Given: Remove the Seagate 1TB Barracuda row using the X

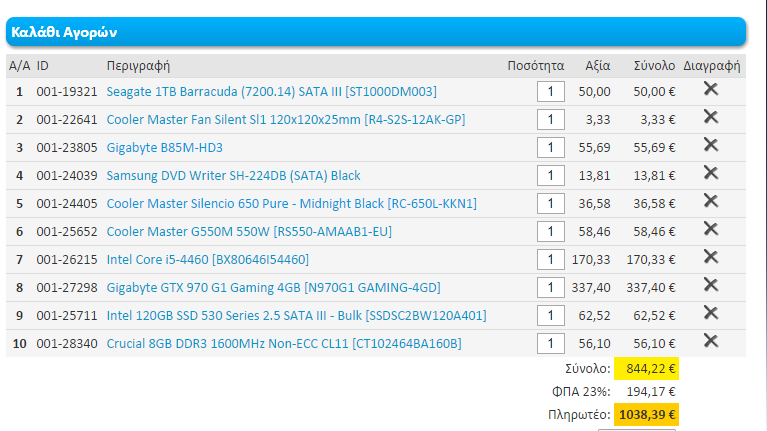Looking at the screenshot, I should tap(711, 89).
